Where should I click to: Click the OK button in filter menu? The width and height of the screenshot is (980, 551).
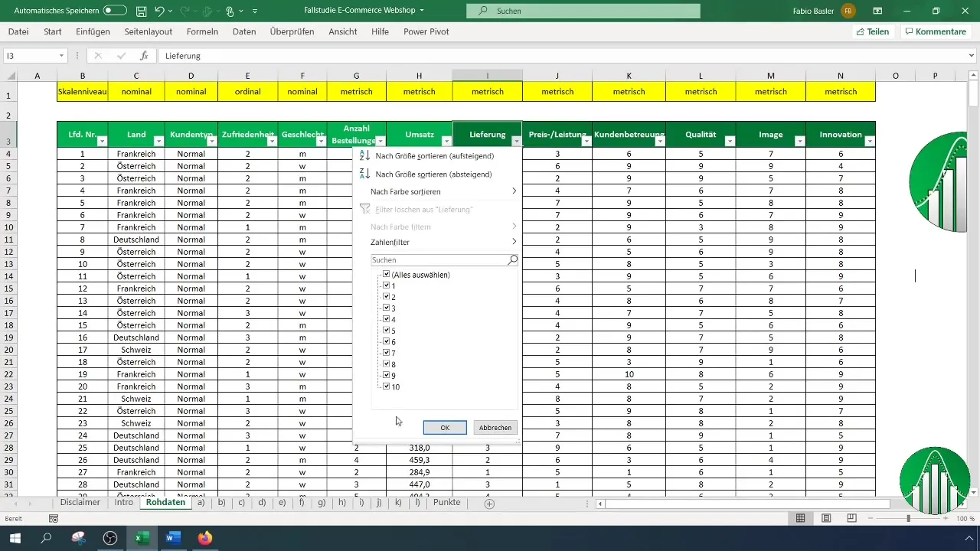pos(445,427)
